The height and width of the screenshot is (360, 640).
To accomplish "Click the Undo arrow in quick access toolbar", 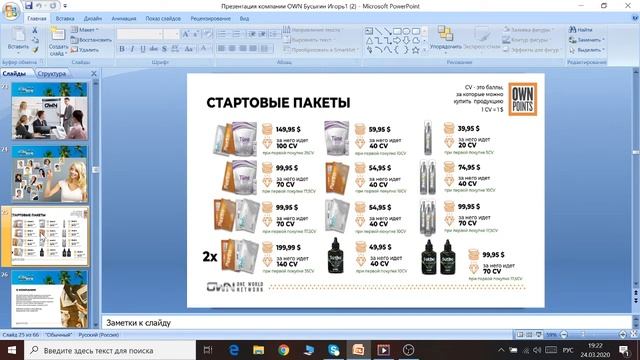I will (38, 6).
